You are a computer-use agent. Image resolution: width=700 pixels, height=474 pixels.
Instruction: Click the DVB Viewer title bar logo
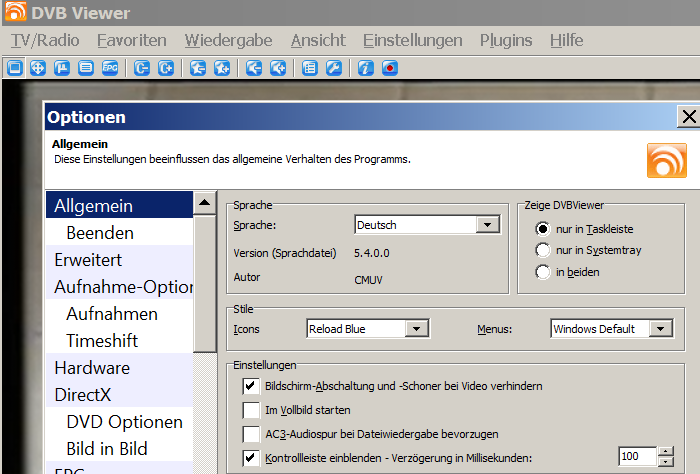click(x=15, y=11)
